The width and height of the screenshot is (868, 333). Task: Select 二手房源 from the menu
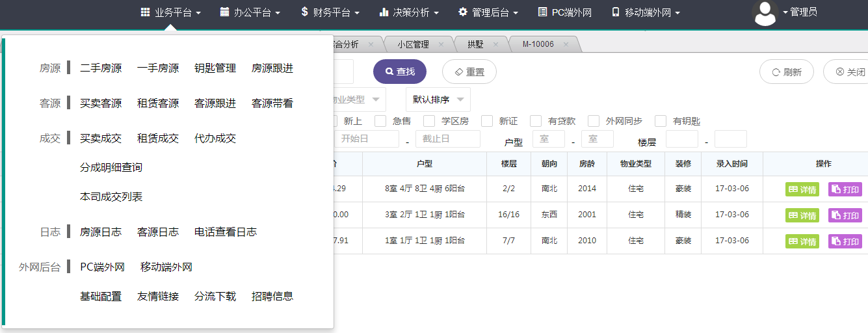101,68
